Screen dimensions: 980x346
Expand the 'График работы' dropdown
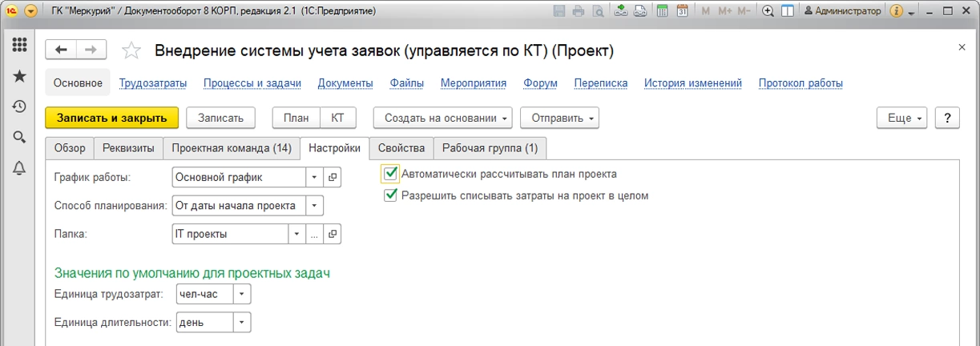(315, 177)
